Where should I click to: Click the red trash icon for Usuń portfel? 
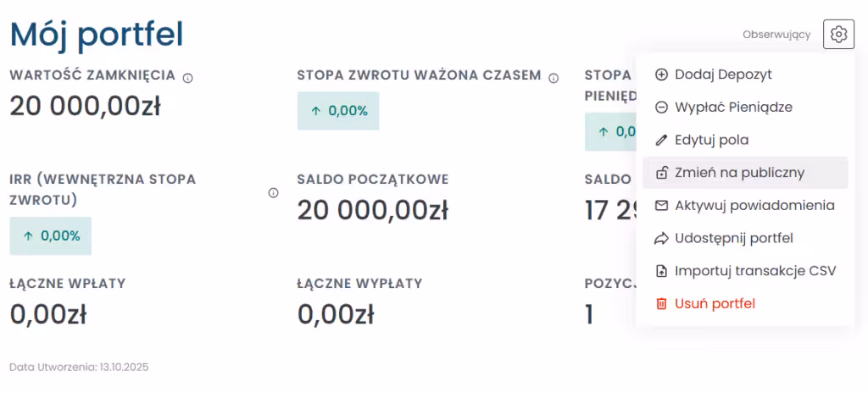[662, 304]
